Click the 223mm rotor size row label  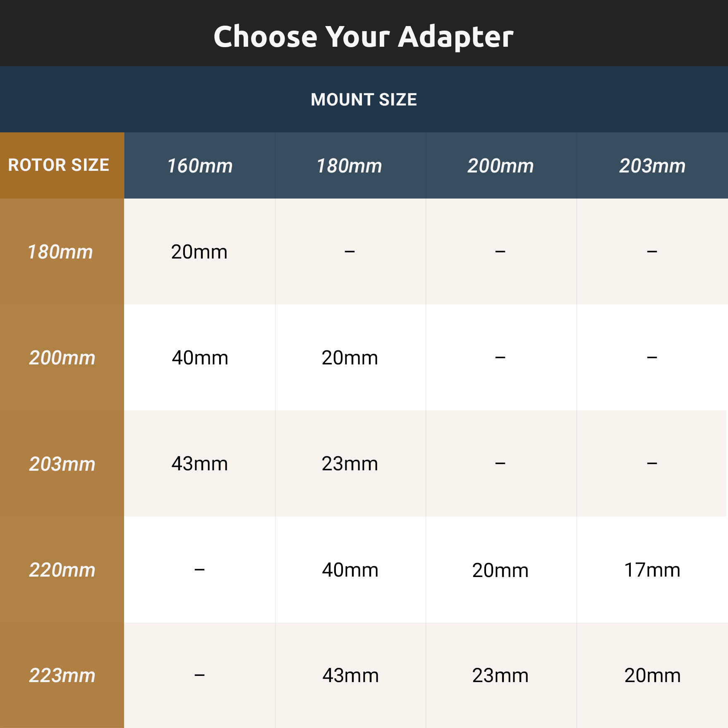click(x=62, y=675)
